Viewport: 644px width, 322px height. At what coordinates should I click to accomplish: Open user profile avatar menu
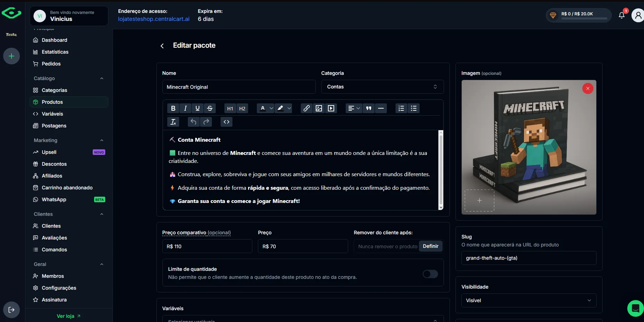click(638, 15)
